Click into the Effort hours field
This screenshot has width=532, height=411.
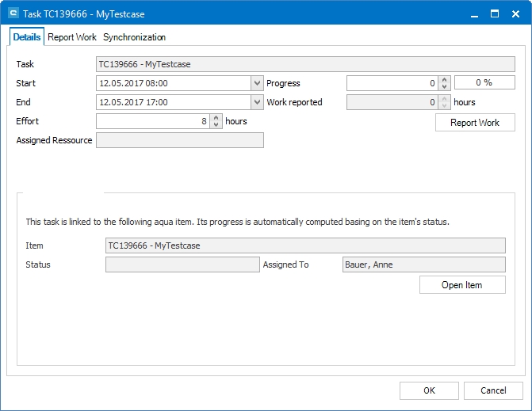(x=152, y=121)
